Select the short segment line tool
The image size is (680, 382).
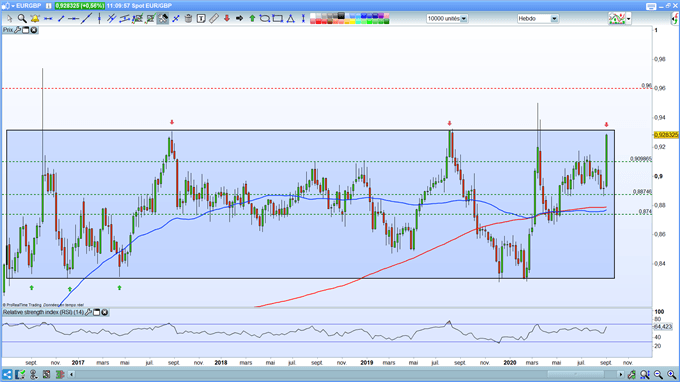pyautogui.click(x=61, y=19)
